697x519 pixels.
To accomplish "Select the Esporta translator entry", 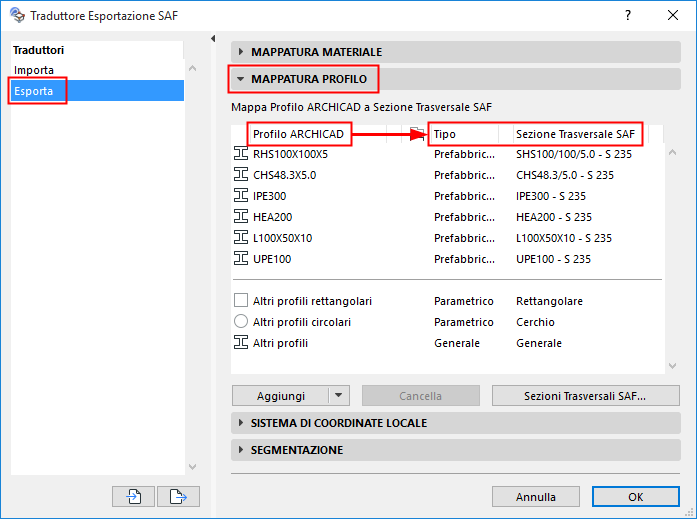I will click(x=97, y=91).
